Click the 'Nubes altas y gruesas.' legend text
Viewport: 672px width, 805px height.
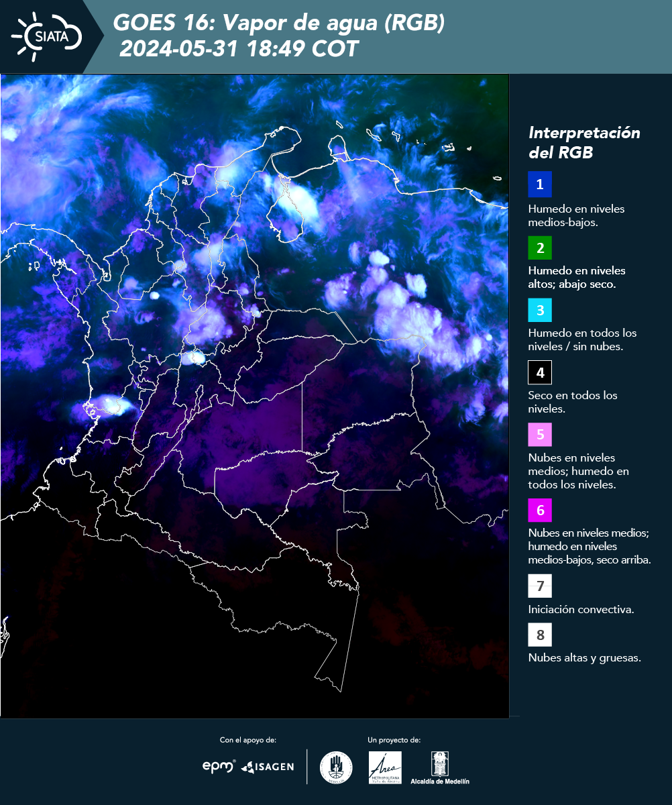coord(584,658)
